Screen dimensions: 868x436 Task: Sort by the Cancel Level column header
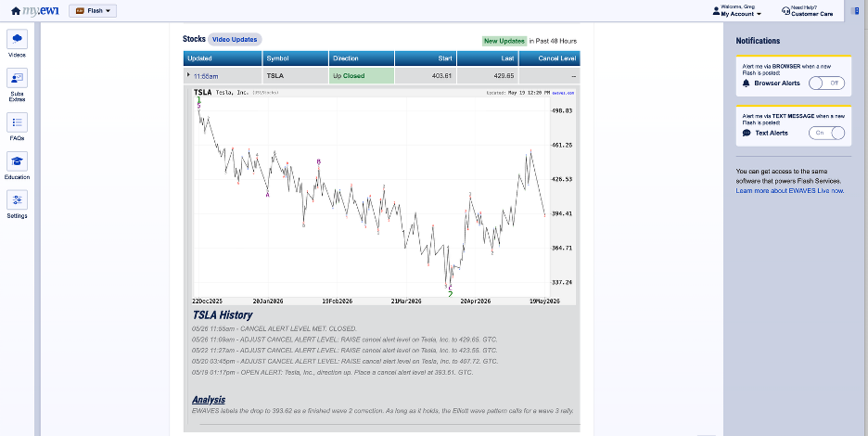(x=550, y=58)
